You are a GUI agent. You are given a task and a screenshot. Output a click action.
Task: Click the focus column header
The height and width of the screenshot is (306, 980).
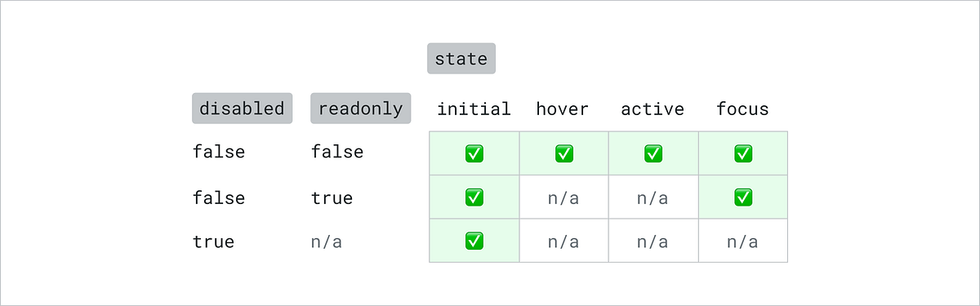point(742,109)
